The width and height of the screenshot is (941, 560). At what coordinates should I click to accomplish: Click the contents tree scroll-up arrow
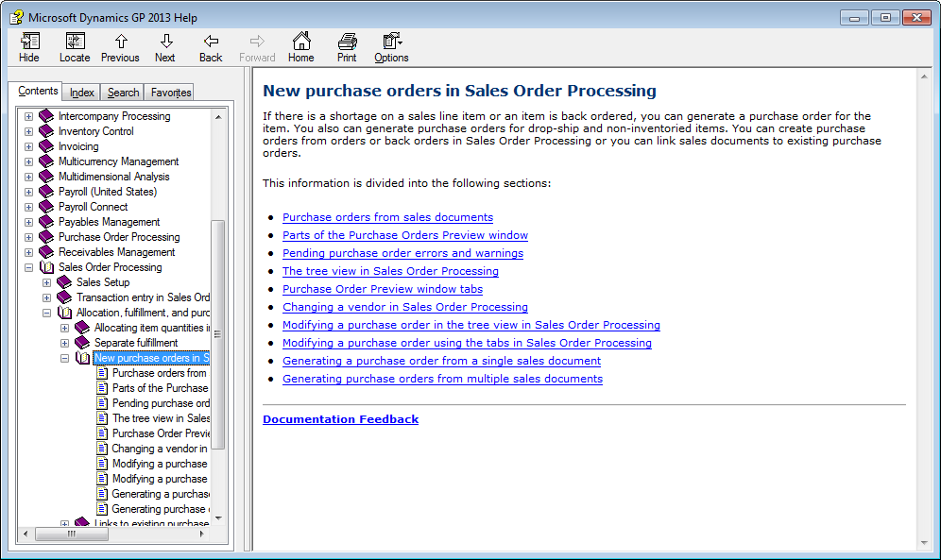coord(218,116)
